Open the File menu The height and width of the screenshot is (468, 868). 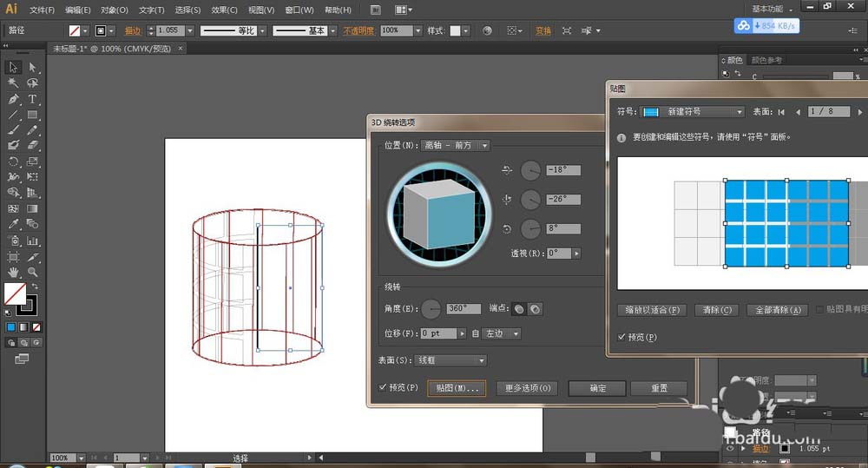click(x=42, y=10)
